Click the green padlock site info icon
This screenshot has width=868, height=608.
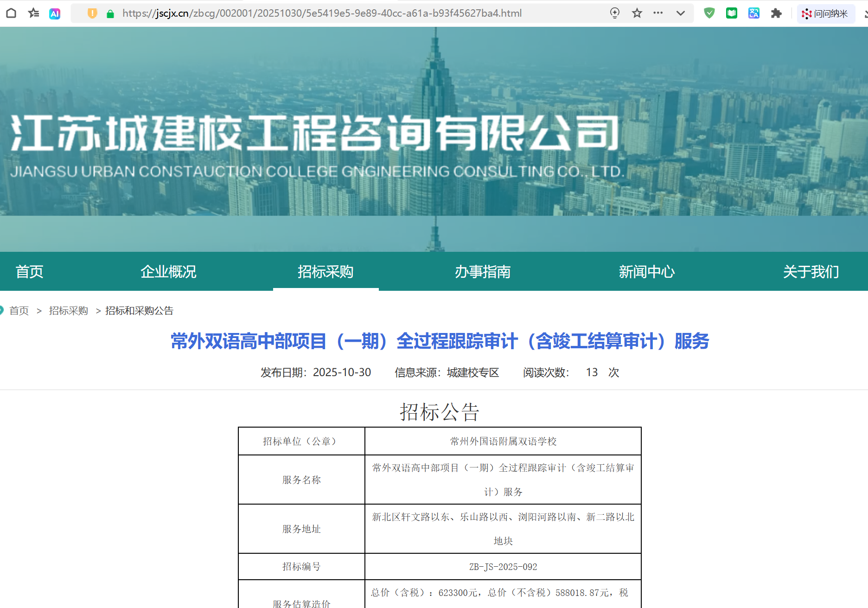110,14
